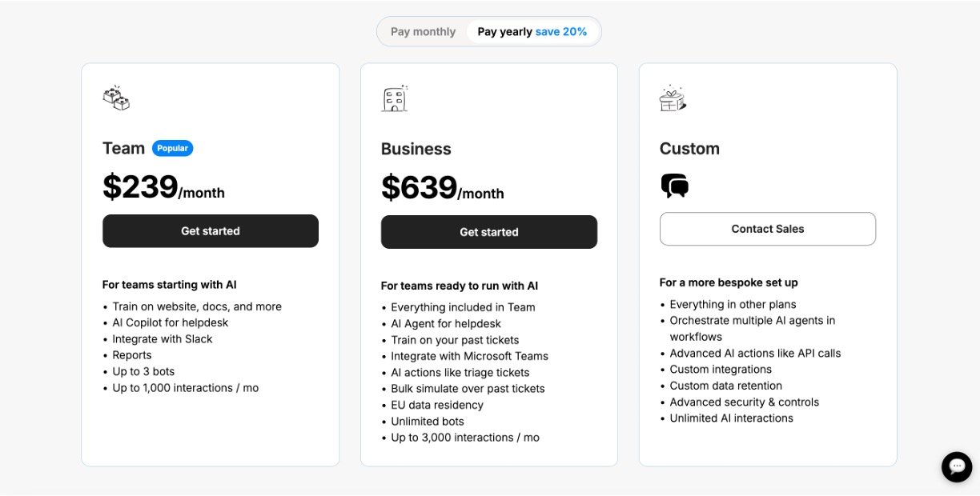Click the Team plan building blocks icon

(x=116, y=98)
